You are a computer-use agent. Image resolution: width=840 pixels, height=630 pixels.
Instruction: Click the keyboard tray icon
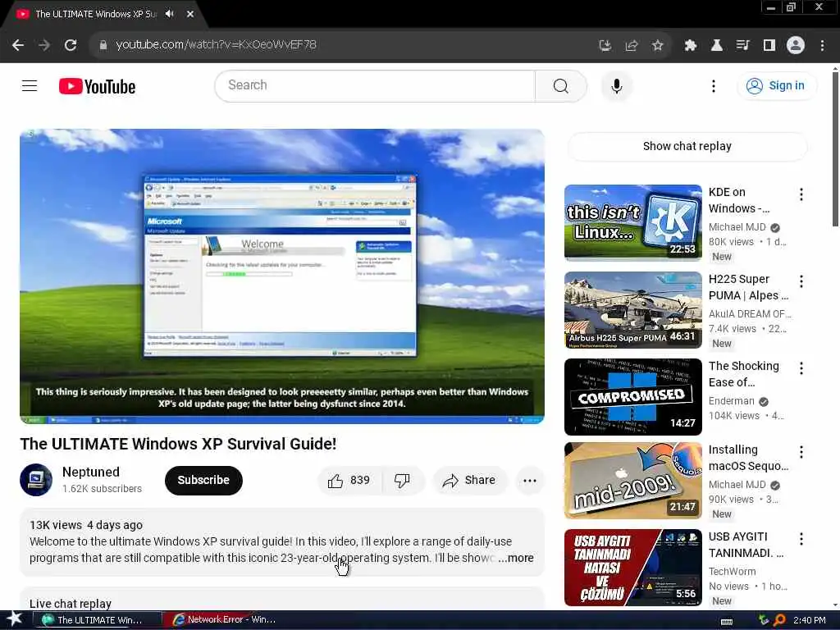[x=727, y=621]
